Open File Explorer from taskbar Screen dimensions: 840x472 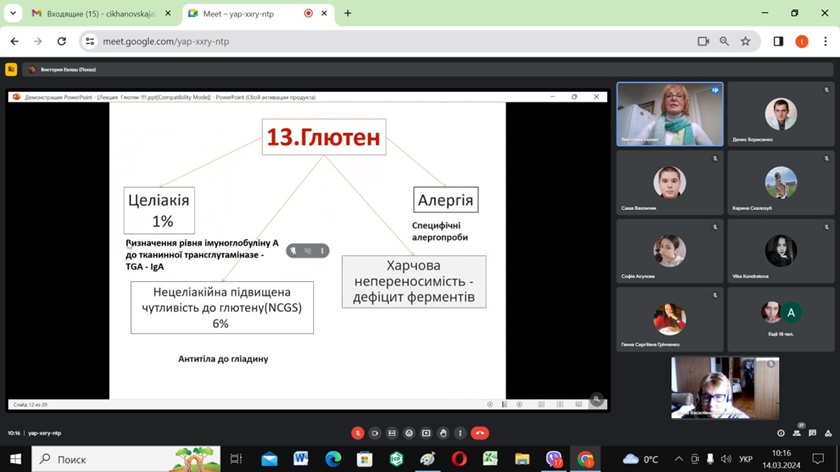click(x=522, y=459)
